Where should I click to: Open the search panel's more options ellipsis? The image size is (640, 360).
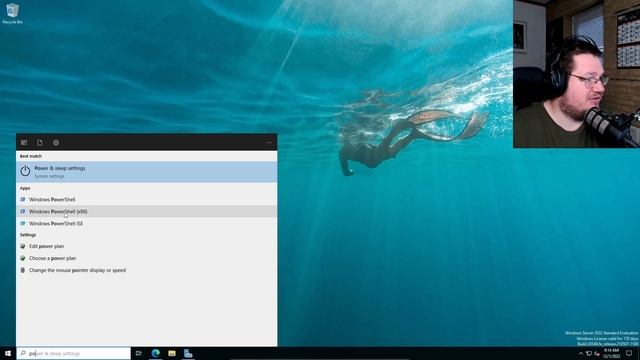pos(269,142)
